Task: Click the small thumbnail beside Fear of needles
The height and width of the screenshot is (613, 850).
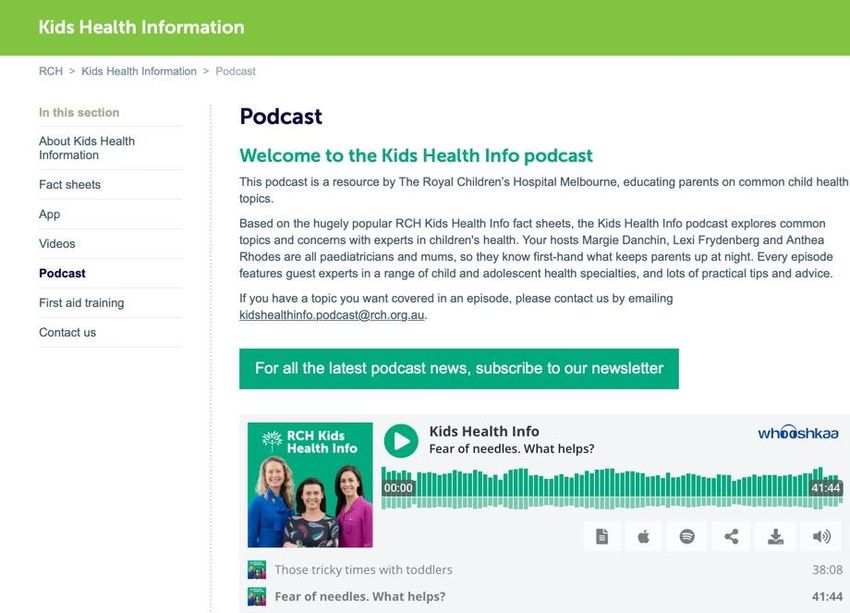Action: coord(257,596)
